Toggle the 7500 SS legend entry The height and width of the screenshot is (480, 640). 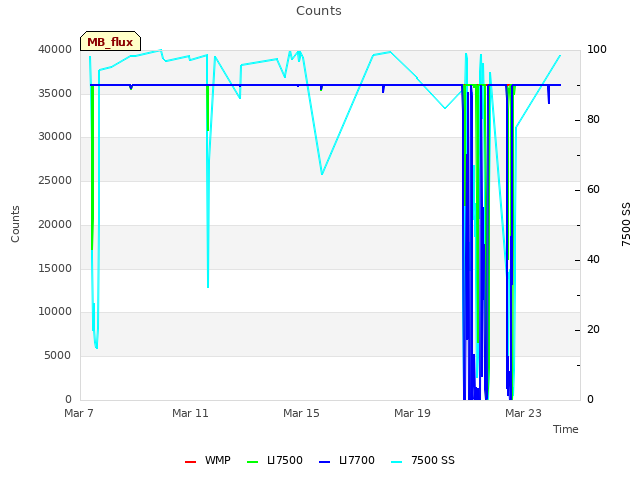[x=422, y=460]
